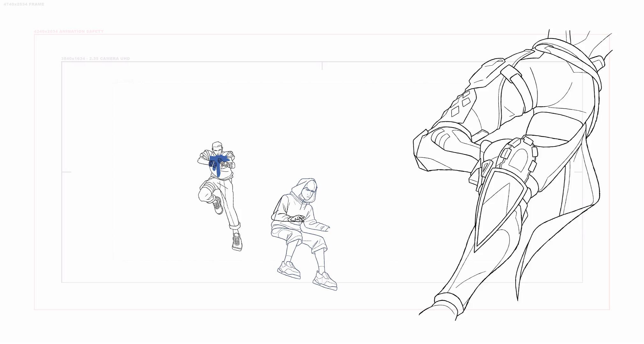The height and width of the screenshot is (344, 644).
Task: Click the '3840x1634 - 2.35 CAMERA UHD' label
Action: pyautogui.click(x=96, y=59)
